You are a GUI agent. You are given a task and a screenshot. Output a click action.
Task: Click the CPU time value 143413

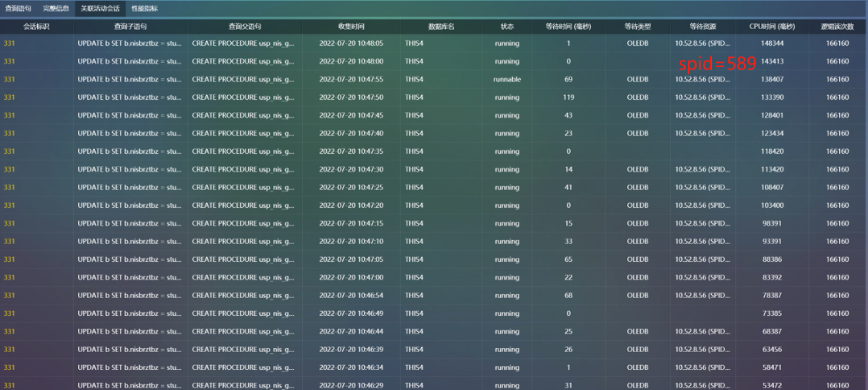(772, 61)
